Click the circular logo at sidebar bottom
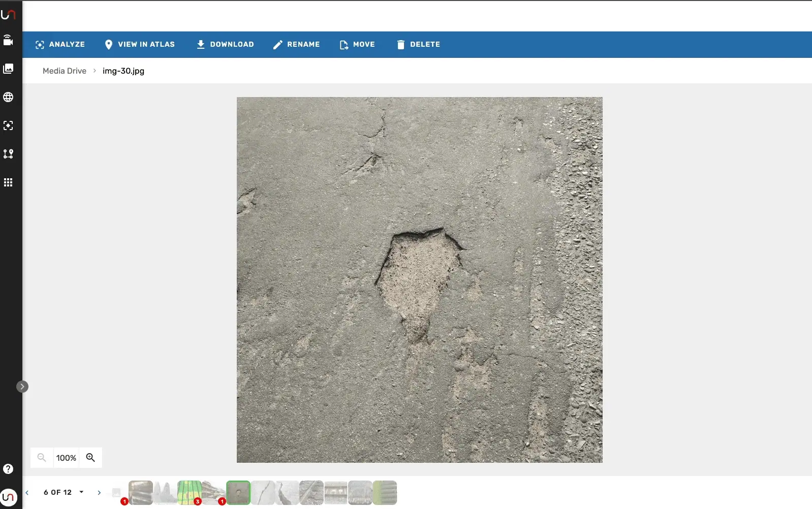The width and height of the screenshot is (812, 509). pyautogui.click(x=9, y=497)
